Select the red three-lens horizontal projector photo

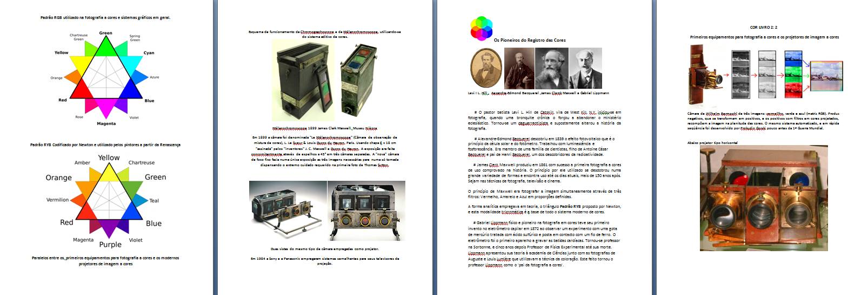pos(764,199)
